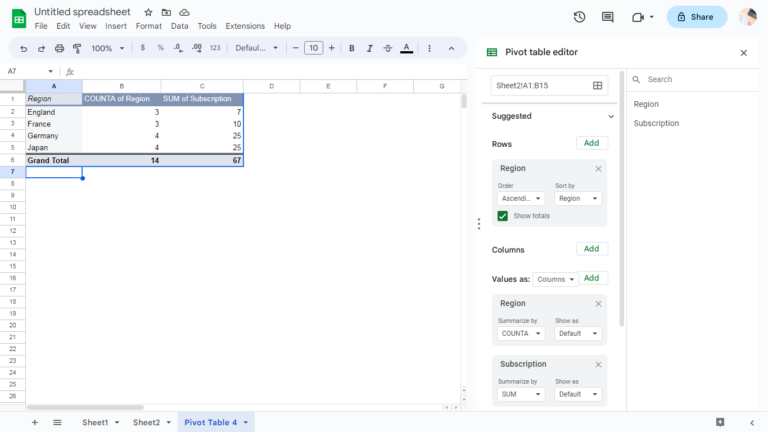Viewport: 768px width, 432px height.
Task: Click the undo arrow icon
Action: pos(24,48)
